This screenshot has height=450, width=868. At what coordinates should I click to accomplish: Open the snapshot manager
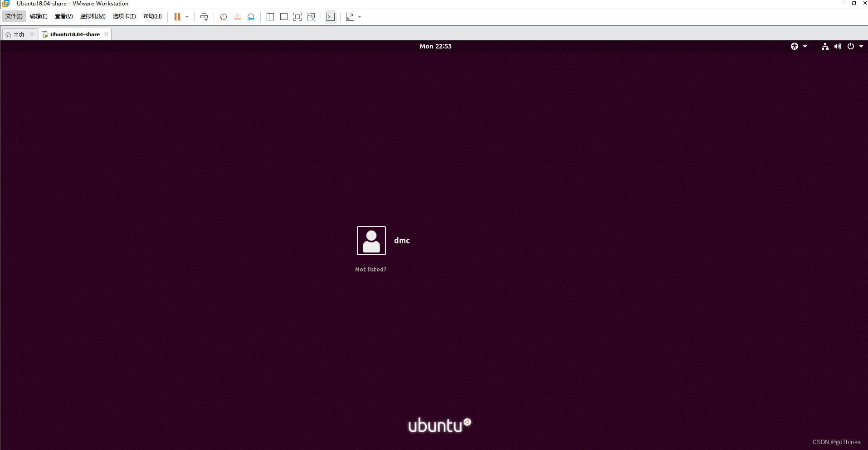(x=251, y=17)
